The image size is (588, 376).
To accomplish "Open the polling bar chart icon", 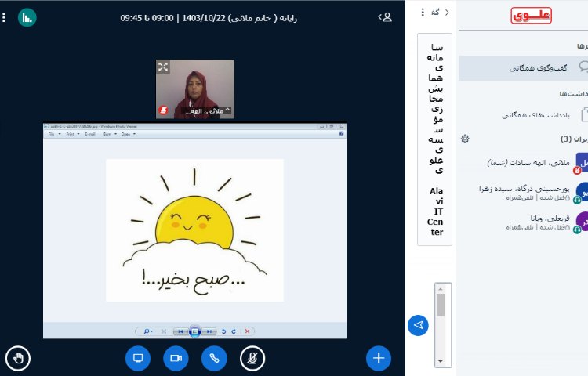I will pos(27,16).
